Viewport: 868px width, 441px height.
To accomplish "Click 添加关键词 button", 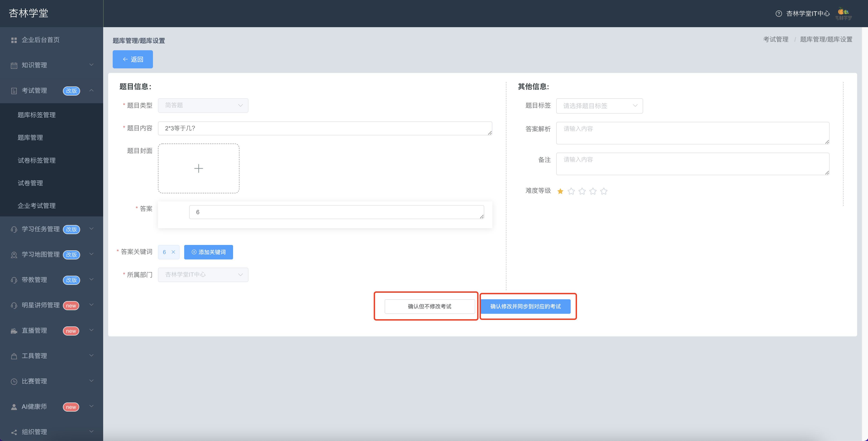I will 208,252.
